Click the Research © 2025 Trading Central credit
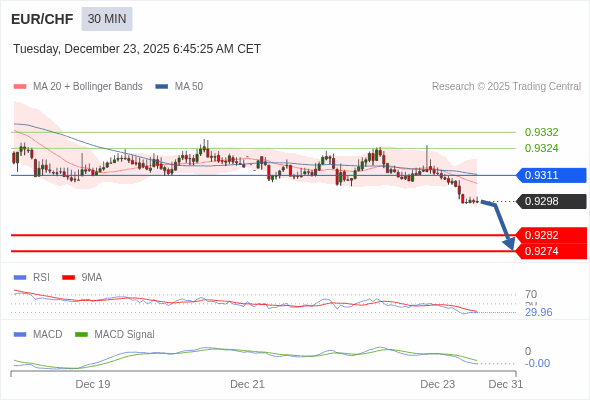The image size is (590, 400). point(506,87)
